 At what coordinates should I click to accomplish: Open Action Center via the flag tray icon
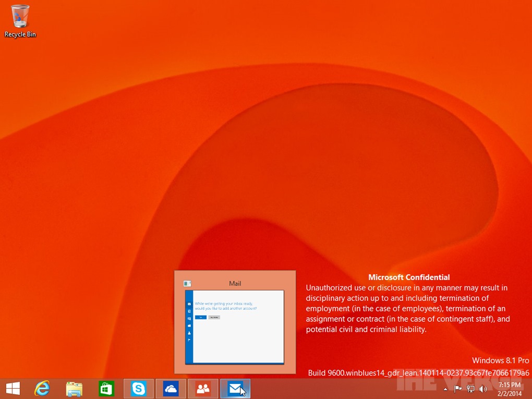click(457, 389)
